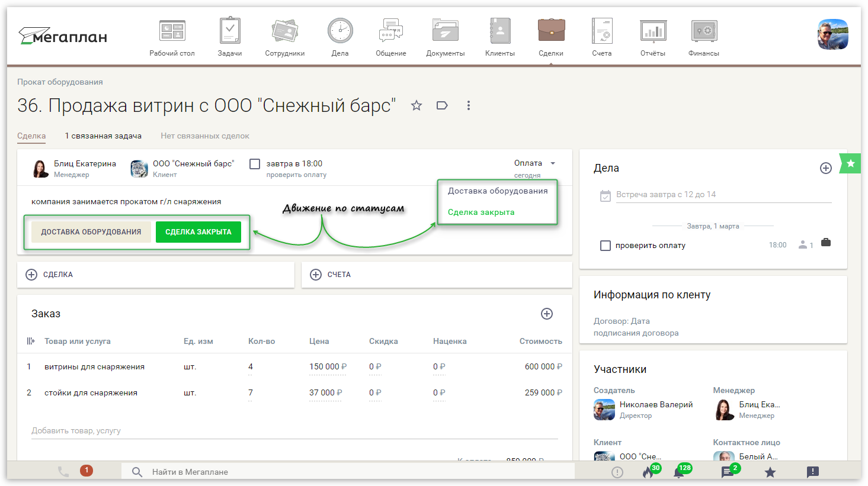Click the стойки для снаряжения row name

click(91, 392)
